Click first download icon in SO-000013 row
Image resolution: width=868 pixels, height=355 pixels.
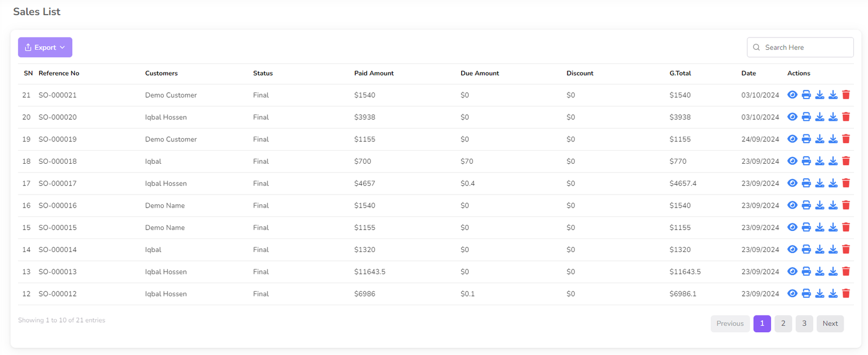click(x=820, y=272)
